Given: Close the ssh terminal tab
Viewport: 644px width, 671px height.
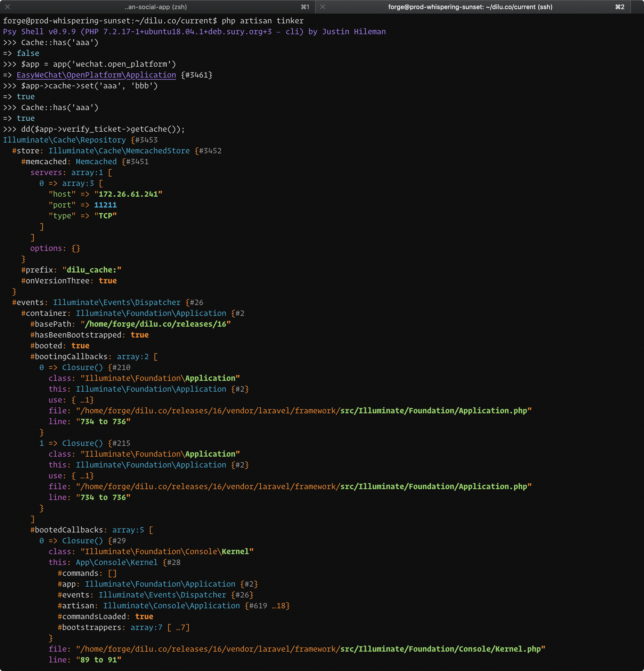Looking at the screenshot, I should [x=322, y=7].
